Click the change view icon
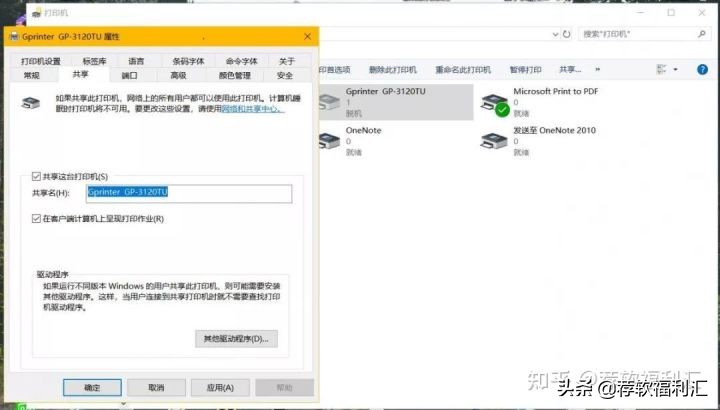 662,70
